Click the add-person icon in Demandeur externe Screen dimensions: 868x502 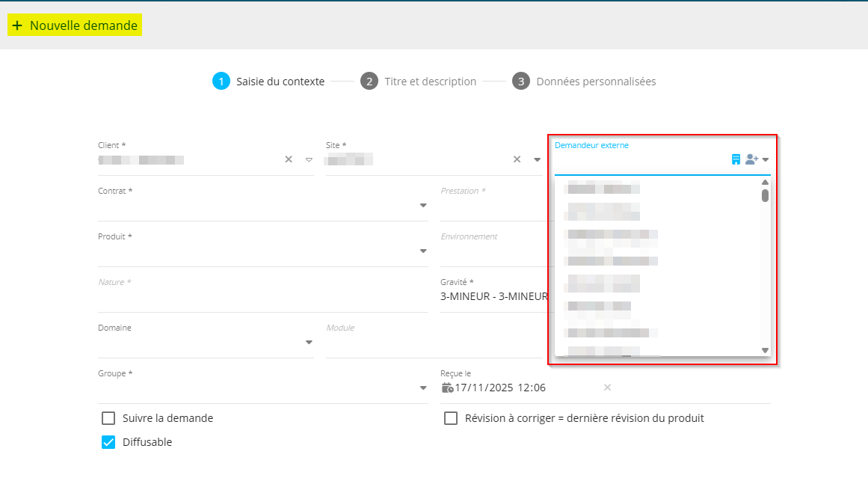tap(751, 159)
